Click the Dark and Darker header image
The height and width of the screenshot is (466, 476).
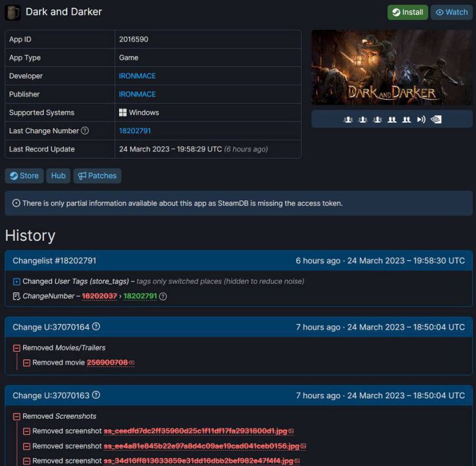click(392, 67)
